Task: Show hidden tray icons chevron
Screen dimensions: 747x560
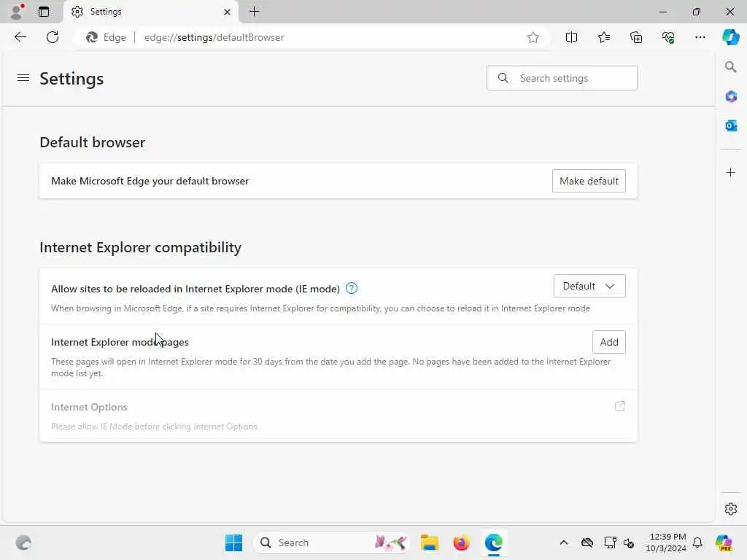Action: tap(564, 542)
